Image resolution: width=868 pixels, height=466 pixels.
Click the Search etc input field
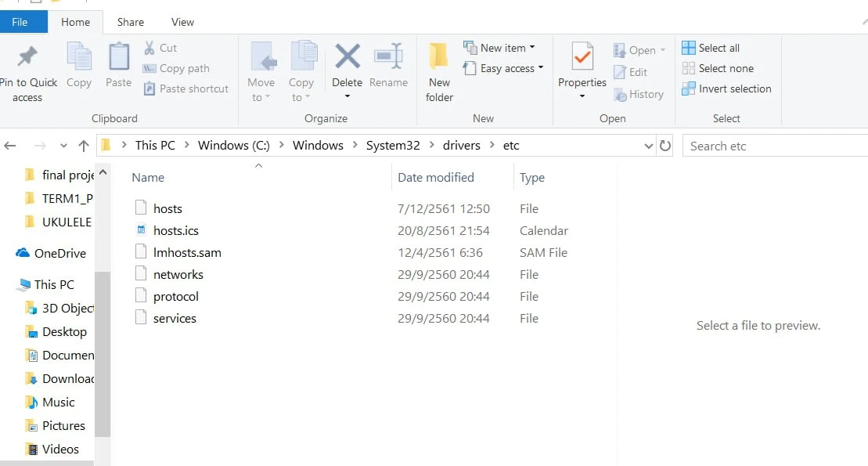(x=775, y=146)
